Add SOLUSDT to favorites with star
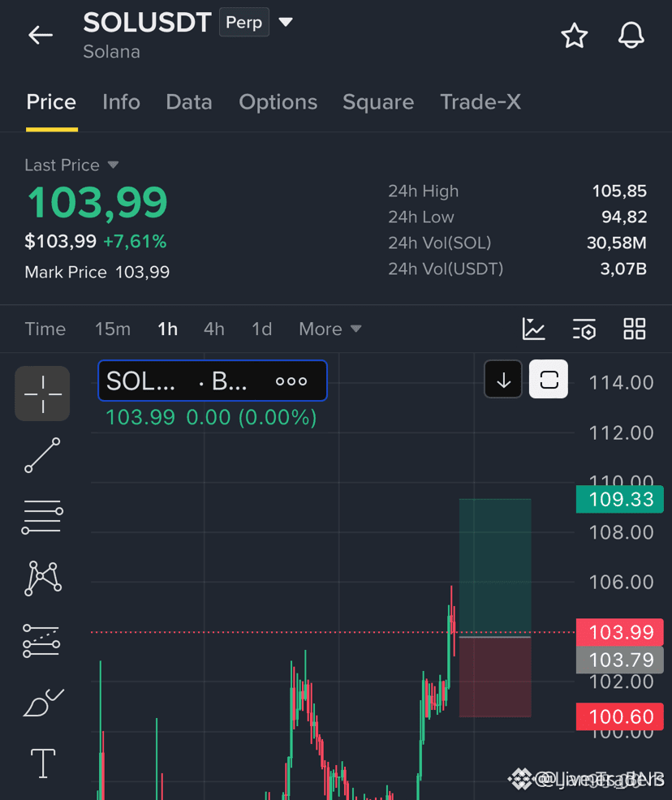Screen dimensions: 672x800 coord(574,35)
